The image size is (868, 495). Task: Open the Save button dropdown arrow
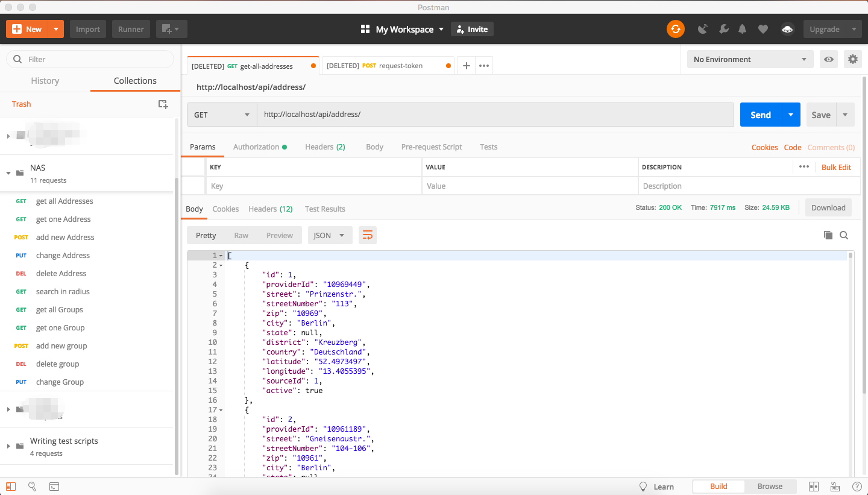(x=845, y=115)
